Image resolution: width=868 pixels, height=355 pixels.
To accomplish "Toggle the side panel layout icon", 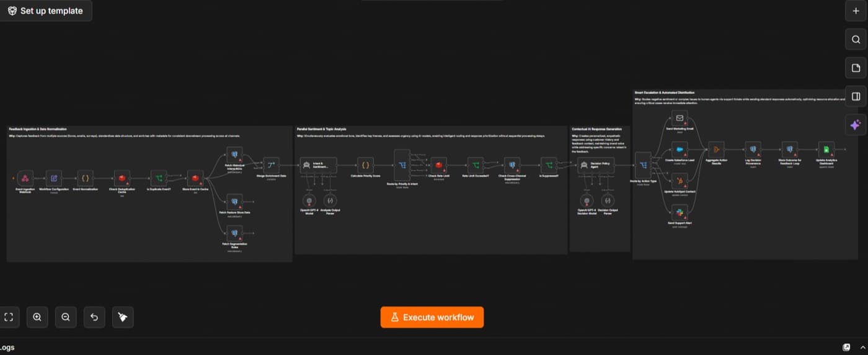I will click(x=856, y=97).
